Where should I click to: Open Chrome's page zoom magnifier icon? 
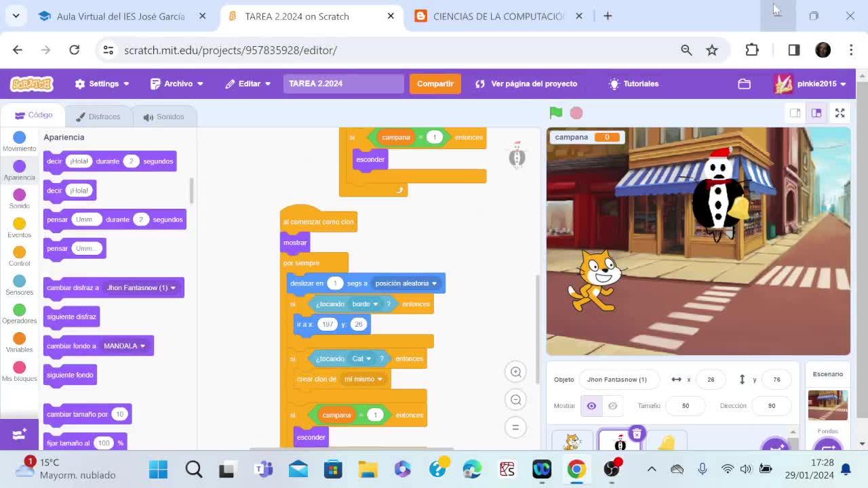686,50
